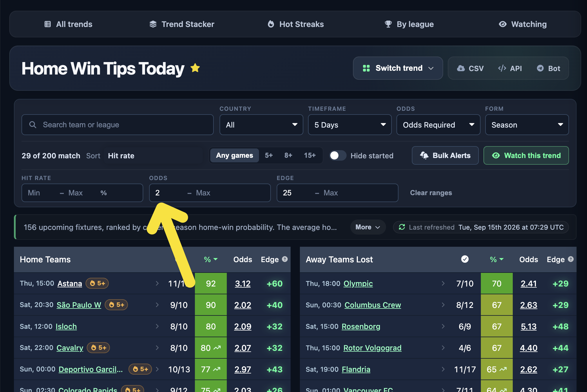Open the Hit rate sort selector

[154, 156]
